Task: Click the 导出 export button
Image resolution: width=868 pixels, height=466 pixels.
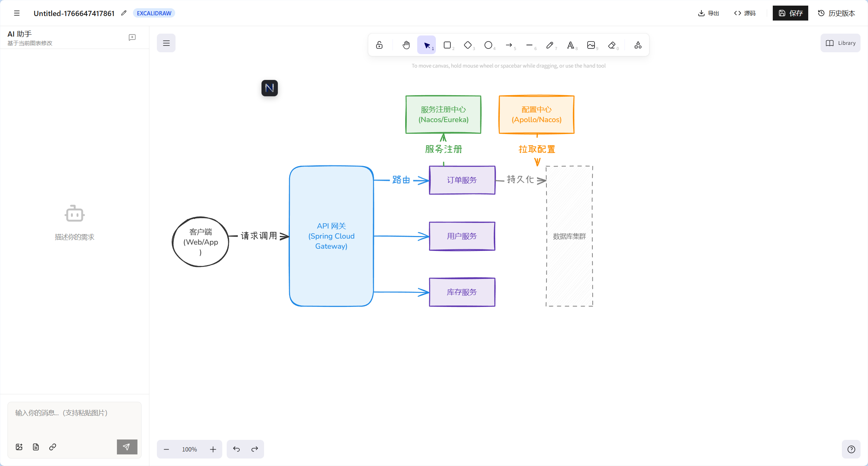Action: [x=709, y=13]
